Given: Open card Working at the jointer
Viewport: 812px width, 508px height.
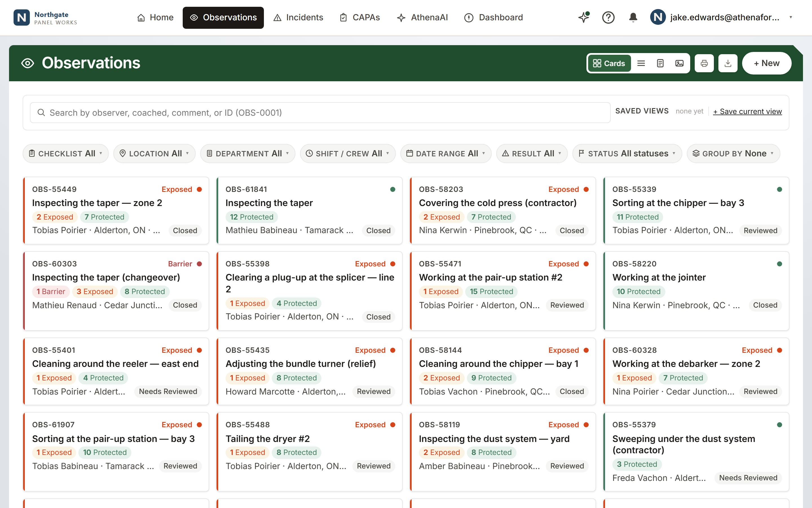Looking at the screenshot, I should pos(696,291).
